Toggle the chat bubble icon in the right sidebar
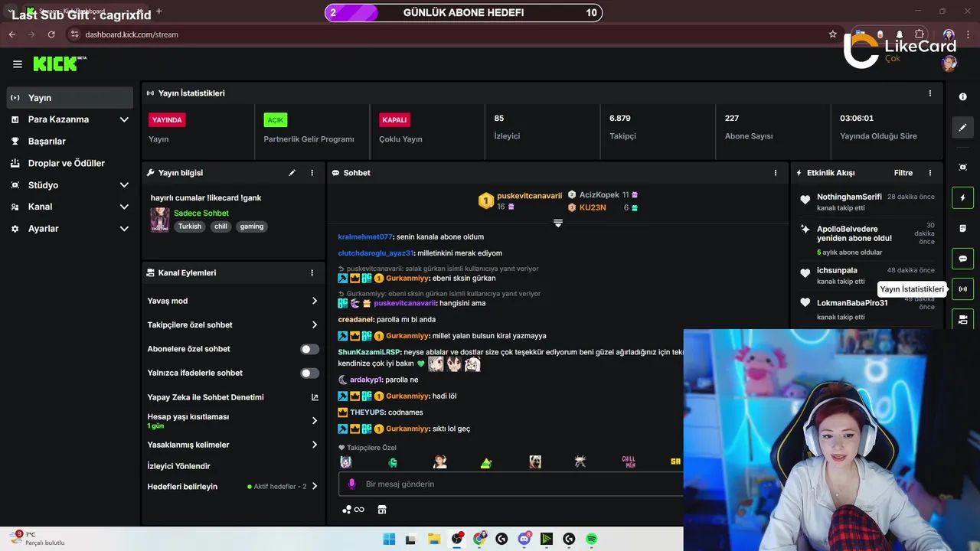980x551 pixels. pyautogui.click(x=962, y=259)
